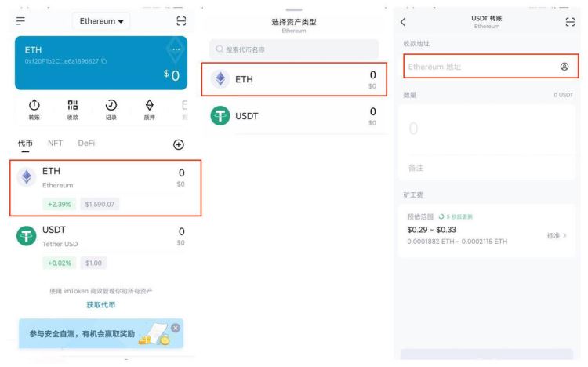Go back using the left chevron arrow
588x367 pixels.
403,21
